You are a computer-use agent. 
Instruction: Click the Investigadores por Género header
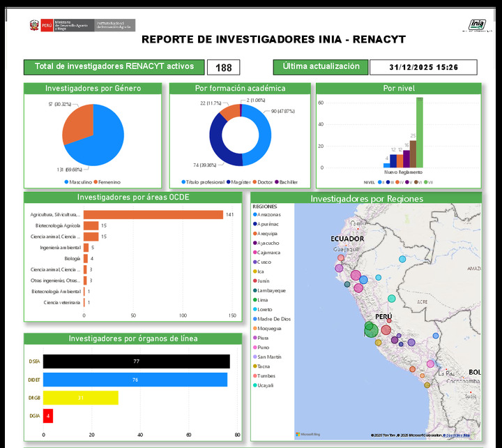point(93,89)
